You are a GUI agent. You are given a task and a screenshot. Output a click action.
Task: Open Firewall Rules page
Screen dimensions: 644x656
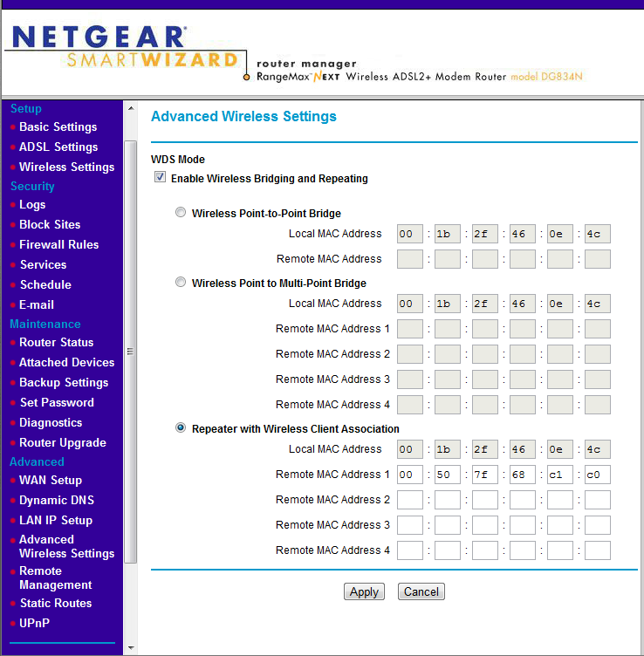[58, 245]
